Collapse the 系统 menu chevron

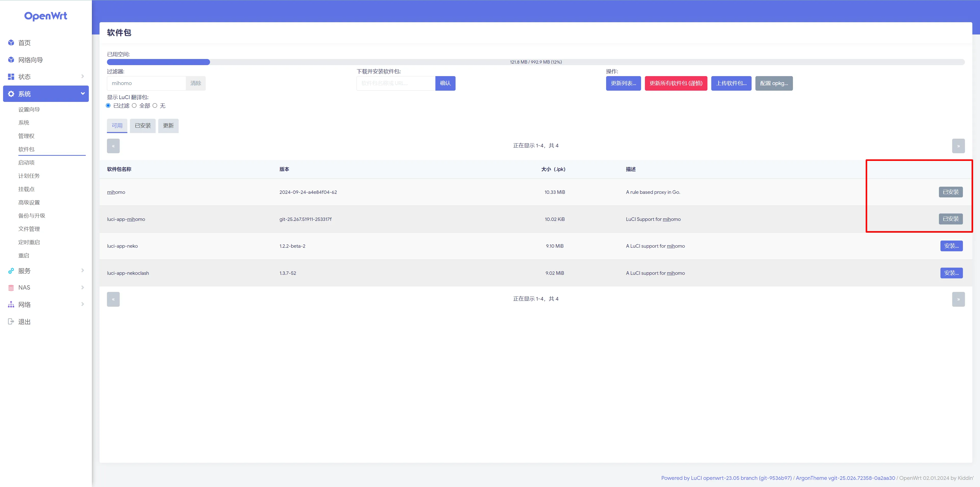point(82,94)
